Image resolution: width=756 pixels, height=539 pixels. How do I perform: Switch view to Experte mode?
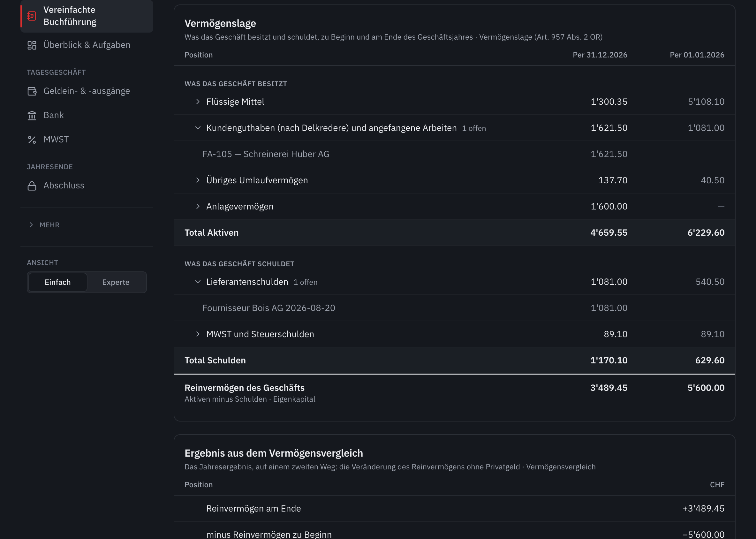pyautogui.click(x=116, y=282)
